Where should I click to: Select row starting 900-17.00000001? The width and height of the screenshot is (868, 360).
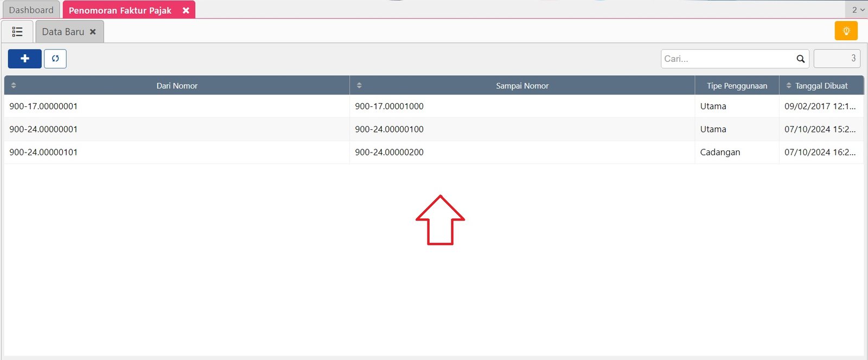(43, 106)
